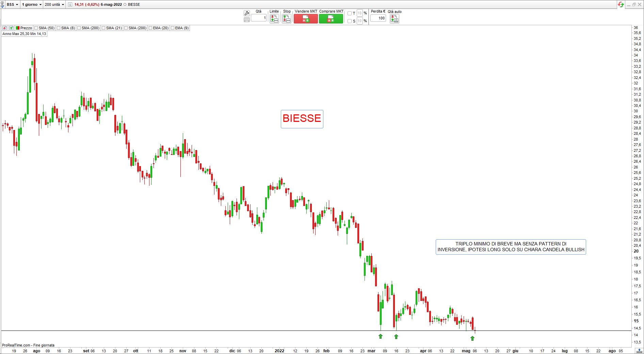Screen dimensions: 644x354
Task: Place a Stop order icon
Action: click(287, 19)
